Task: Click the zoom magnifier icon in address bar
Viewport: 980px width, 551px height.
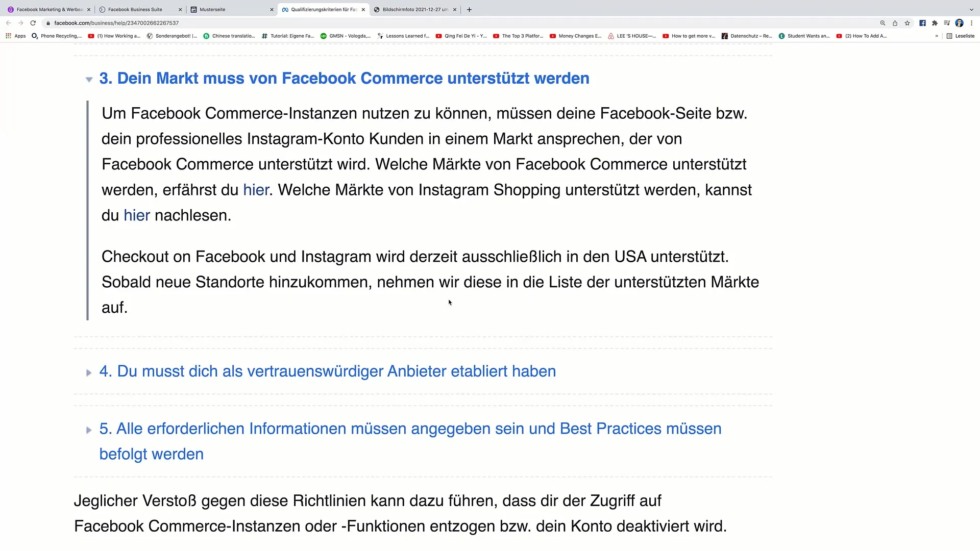Action: 883,23
